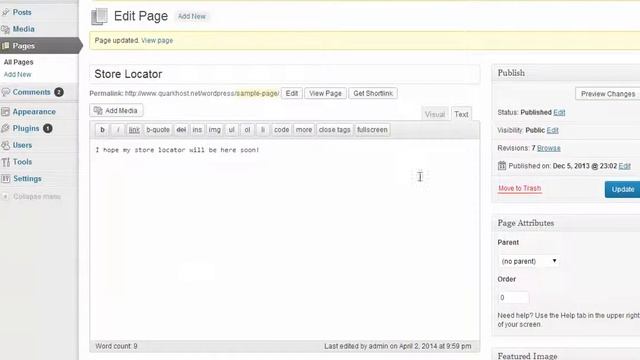Click the close tags button
This screenshot has width=640, height=360.
pyautogui.click(x=334, y=130)
